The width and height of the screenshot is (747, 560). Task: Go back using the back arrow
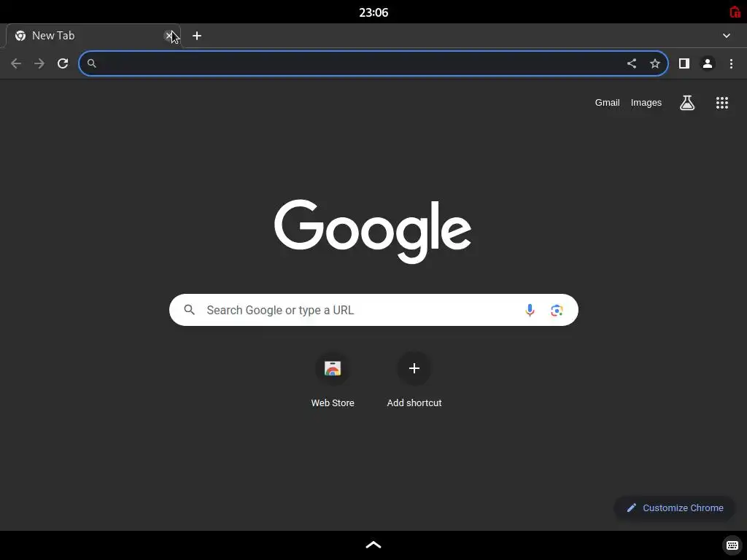pyautogui.click(x=16, y=63)
